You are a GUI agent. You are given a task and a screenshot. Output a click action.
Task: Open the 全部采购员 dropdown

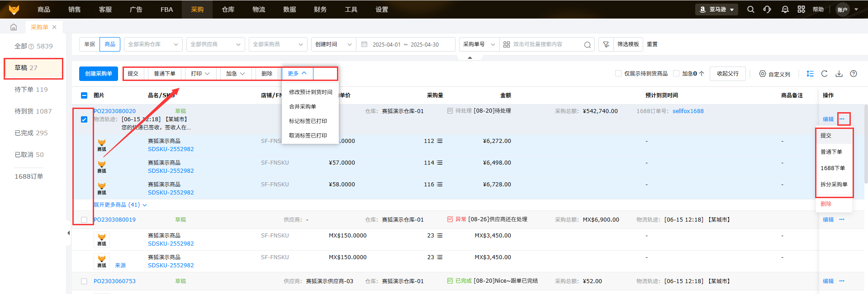(278, 44)
